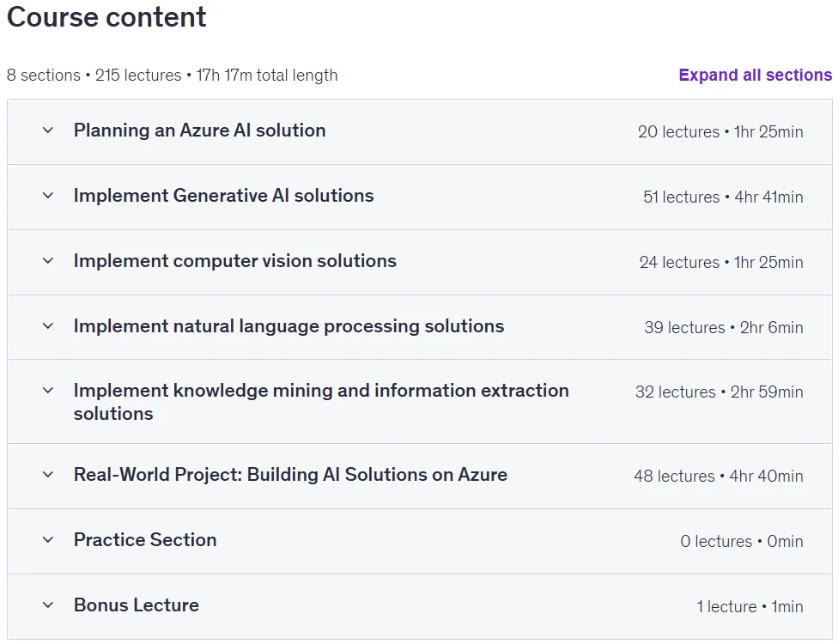Click the 51 lectures 4hr 41min label

click(723, 197)
